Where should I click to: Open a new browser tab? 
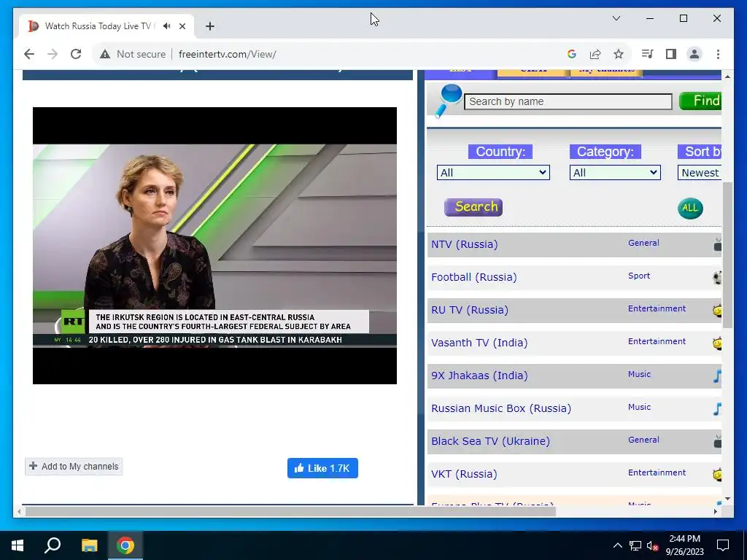[x=210, y=26]
